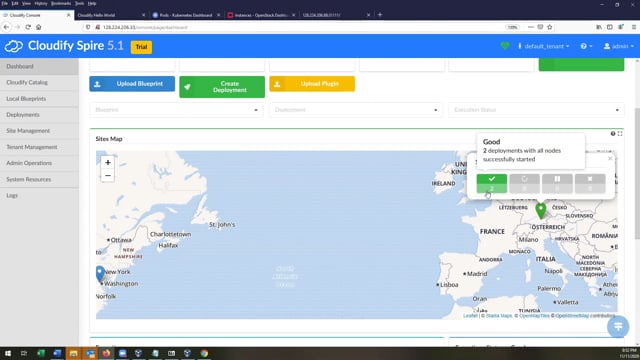Screen dimensions: 640x360
Task: Open Tenant Management page
Action: (x=39, y=147)
